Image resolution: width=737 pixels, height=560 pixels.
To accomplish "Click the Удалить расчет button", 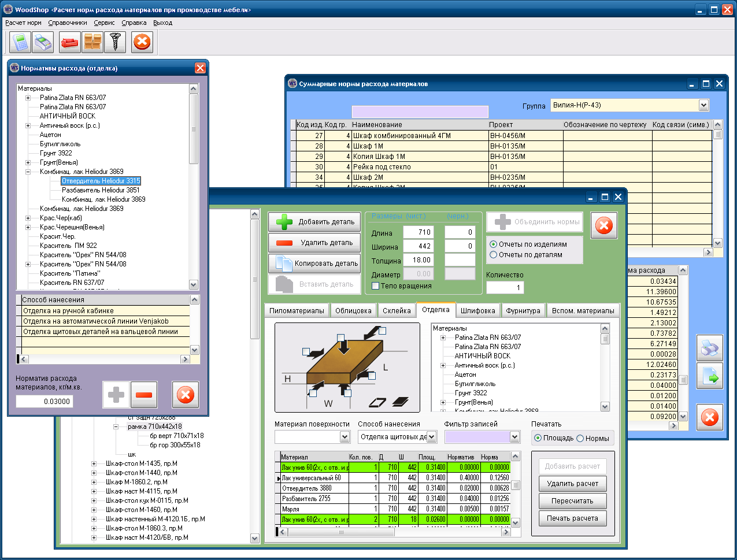I will (x=573, y=484).
